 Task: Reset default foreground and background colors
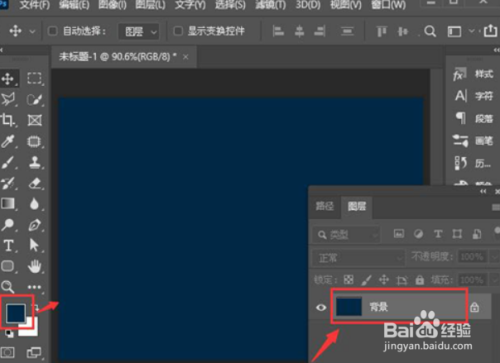pyautogui.click(x=9, y=333)
